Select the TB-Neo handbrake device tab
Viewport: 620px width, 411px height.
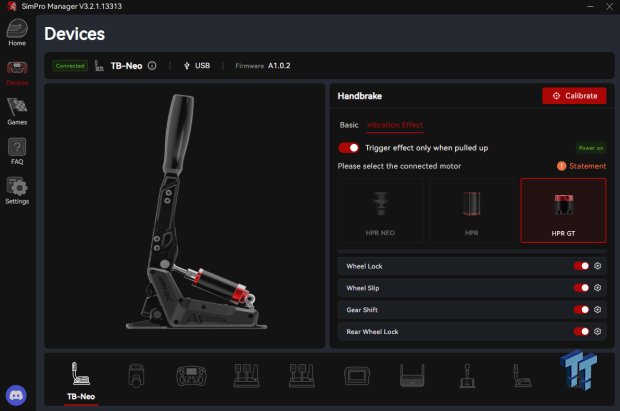81,381
